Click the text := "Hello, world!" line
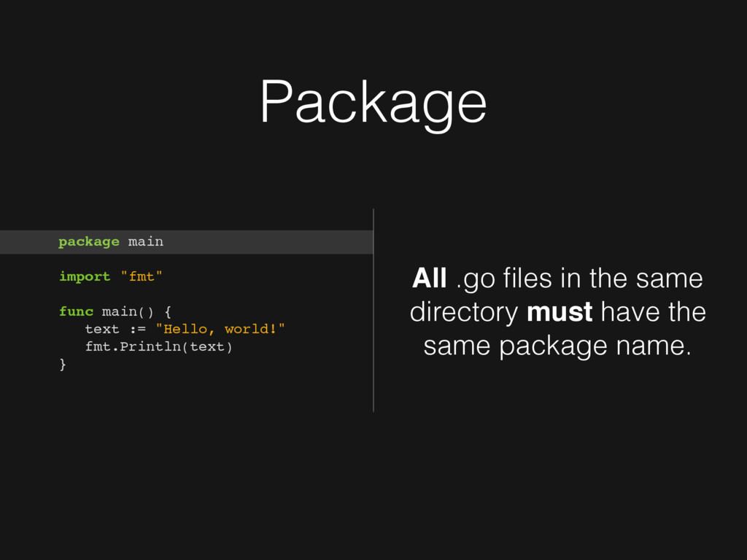The height and width of the screenshot is (560, 747). click(185, 329)
